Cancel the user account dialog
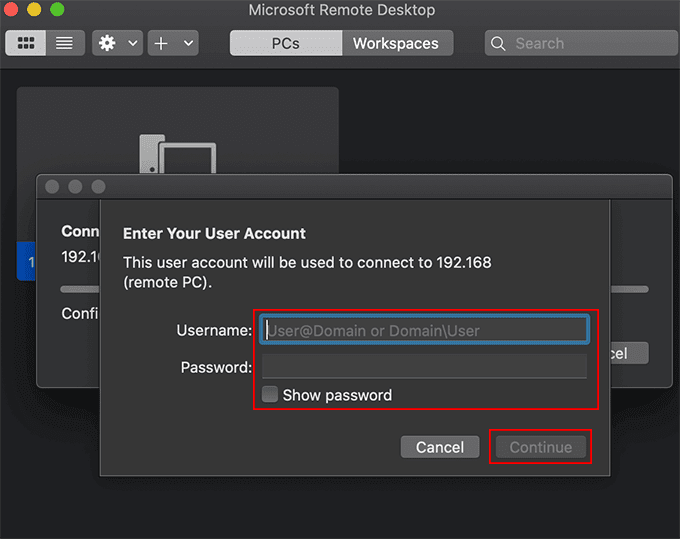Viewport: 680px width, 539px height. tap(440, 447)
